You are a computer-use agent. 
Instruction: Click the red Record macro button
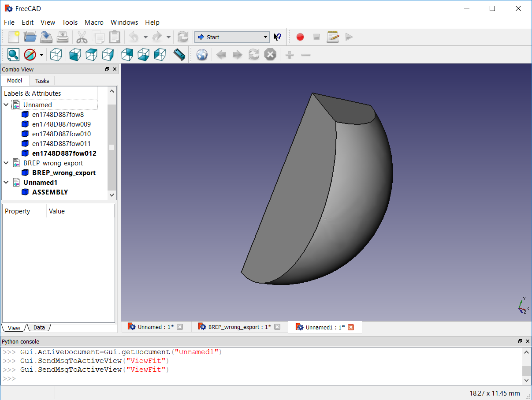(300, 37)
